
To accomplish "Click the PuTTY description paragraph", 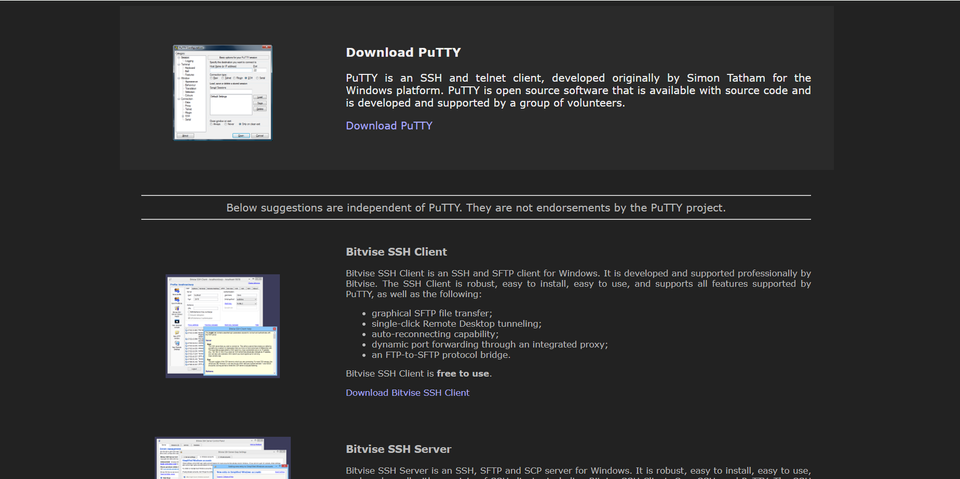I will pos(578,90).
